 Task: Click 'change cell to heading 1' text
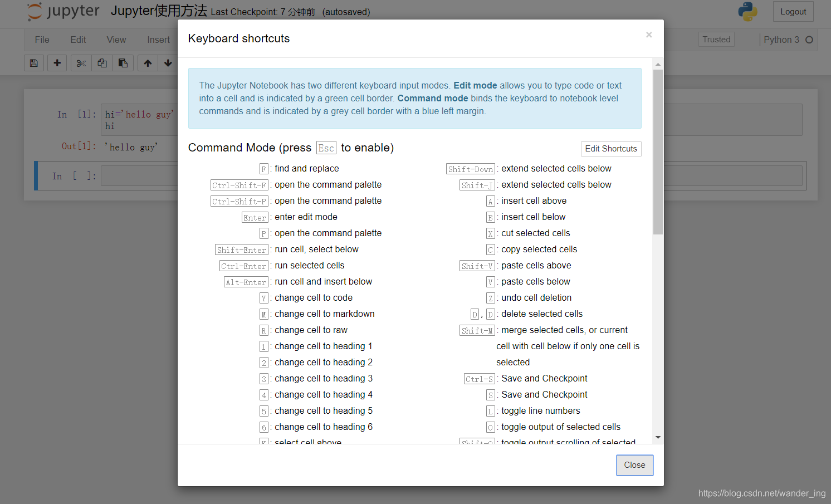pyautogui.click(x=323, y=346)
